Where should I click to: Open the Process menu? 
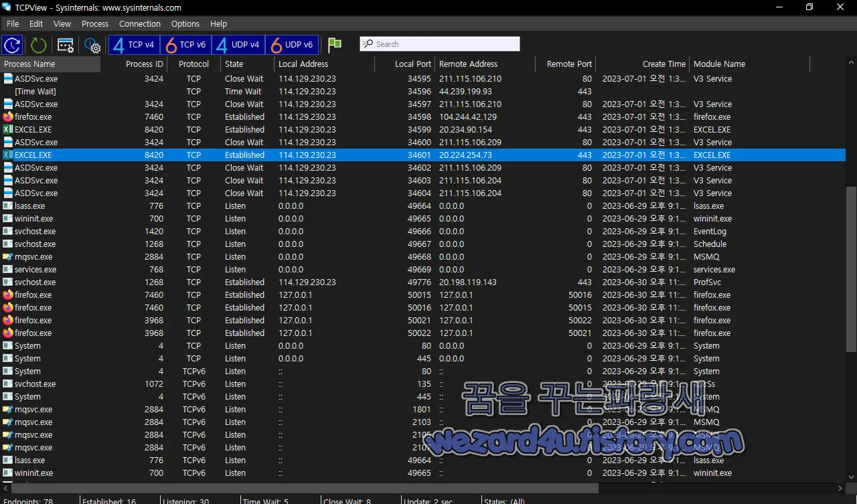(x=95, y=23)
